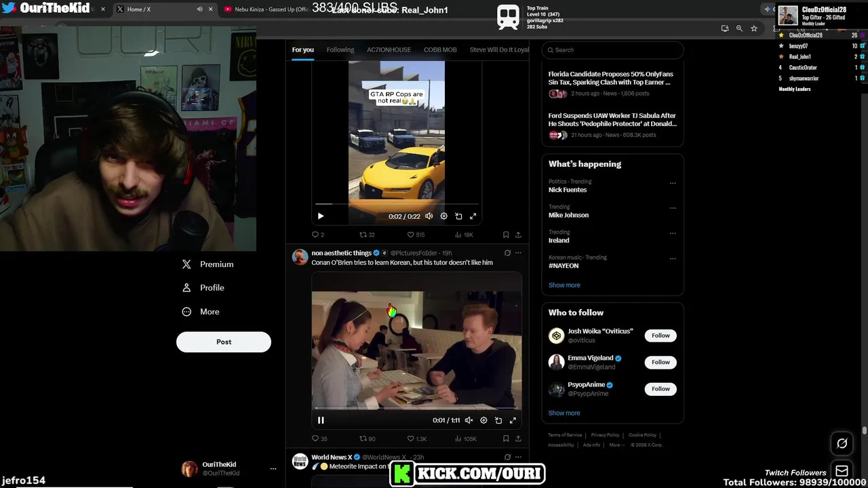Reply to the post with 2 comments

[x=317, y=235]
